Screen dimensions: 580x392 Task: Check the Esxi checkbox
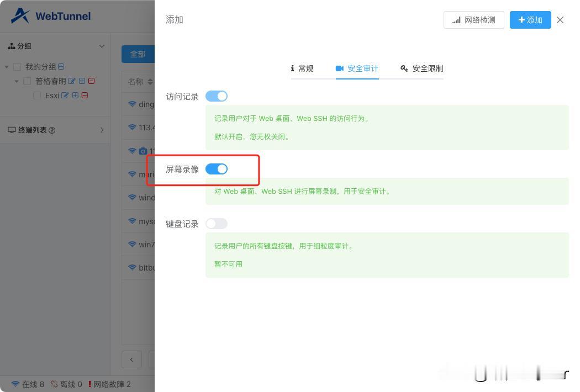(37, 96)
